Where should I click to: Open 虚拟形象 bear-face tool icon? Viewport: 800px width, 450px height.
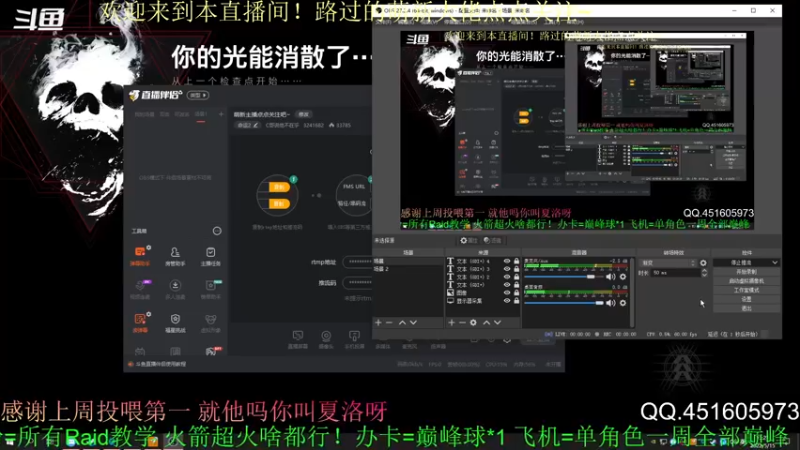[210, 322]
